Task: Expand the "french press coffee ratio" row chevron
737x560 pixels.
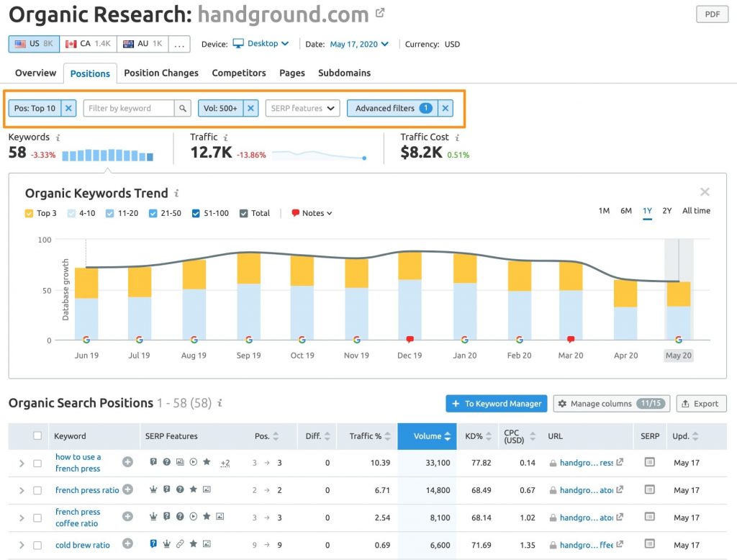Action: (21, 517)
